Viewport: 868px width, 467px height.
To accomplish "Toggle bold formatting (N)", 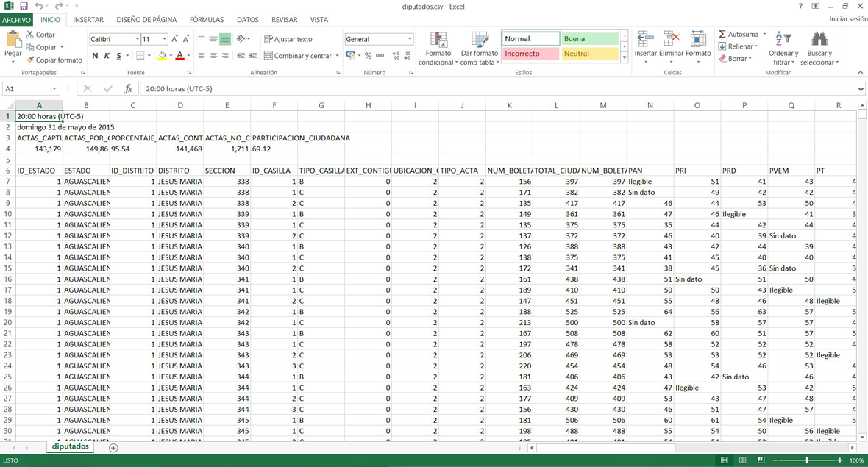I will (95, 56).
